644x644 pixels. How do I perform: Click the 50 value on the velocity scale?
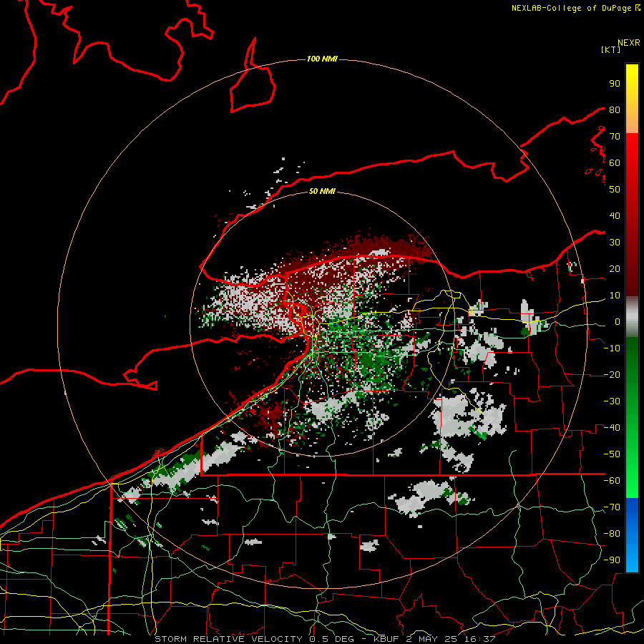coord(615,190)
